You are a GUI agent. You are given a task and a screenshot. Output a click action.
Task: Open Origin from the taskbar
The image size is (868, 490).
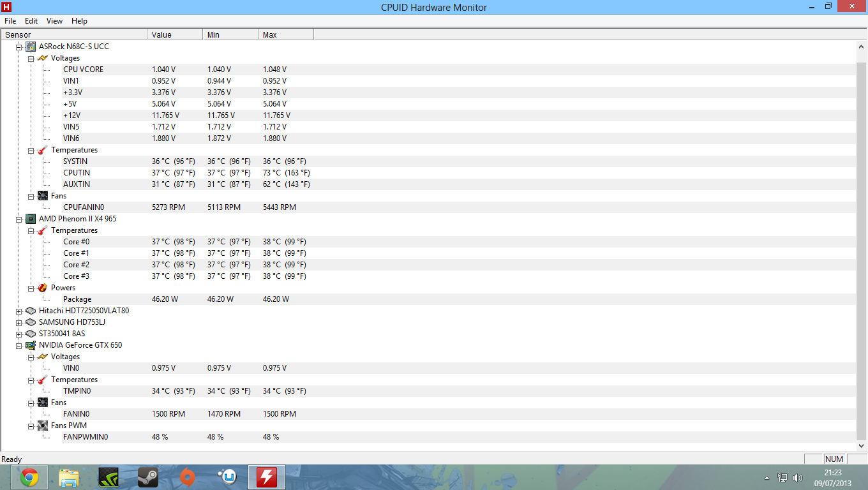coord(187,477)
